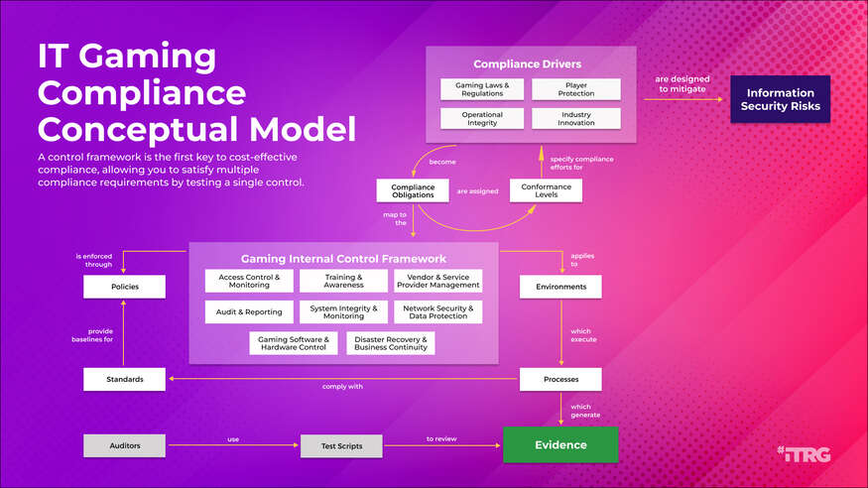Select the Conformance Levels box
The image size is (868, 488).
546,190
